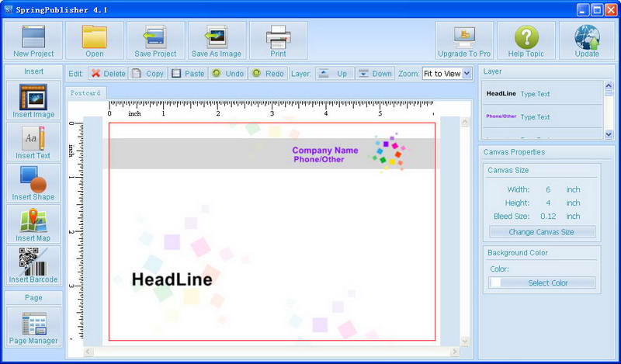Check for Update
The width and height of the screenshot is (621, 364).
(x=587, y=40)
